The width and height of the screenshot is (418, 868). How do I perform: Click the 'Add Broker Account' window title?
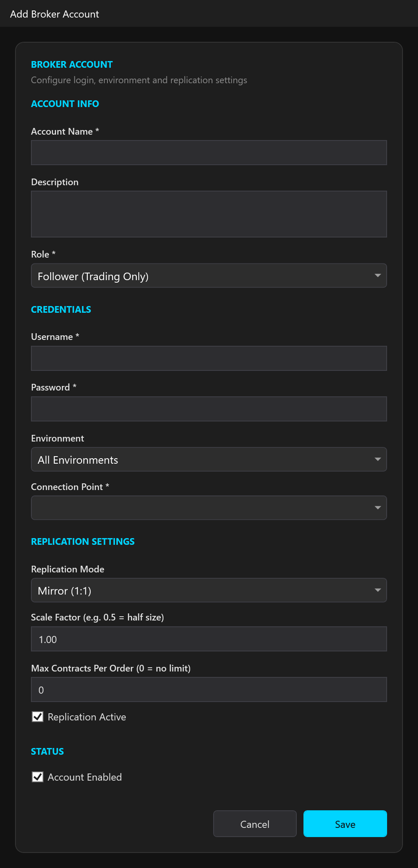[x=54, y=14]
